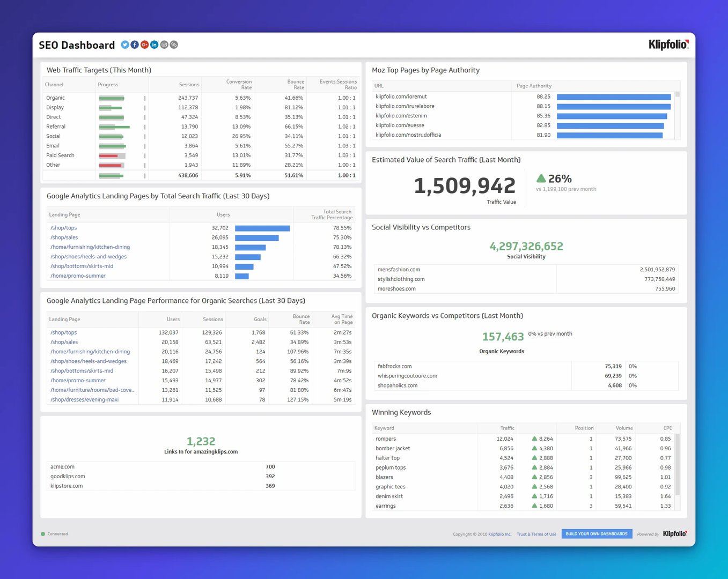Click the Organic channel progress bar
728x579 pixels.
click(112, 98)
